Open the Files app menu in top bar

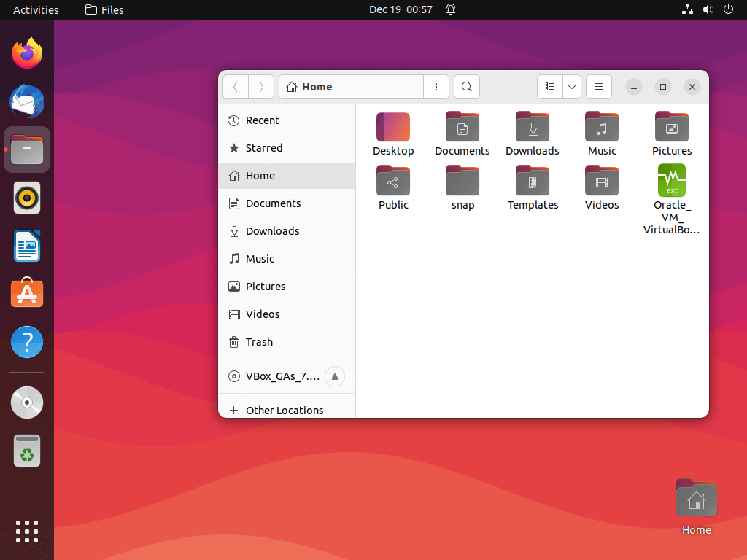(104, 10)
